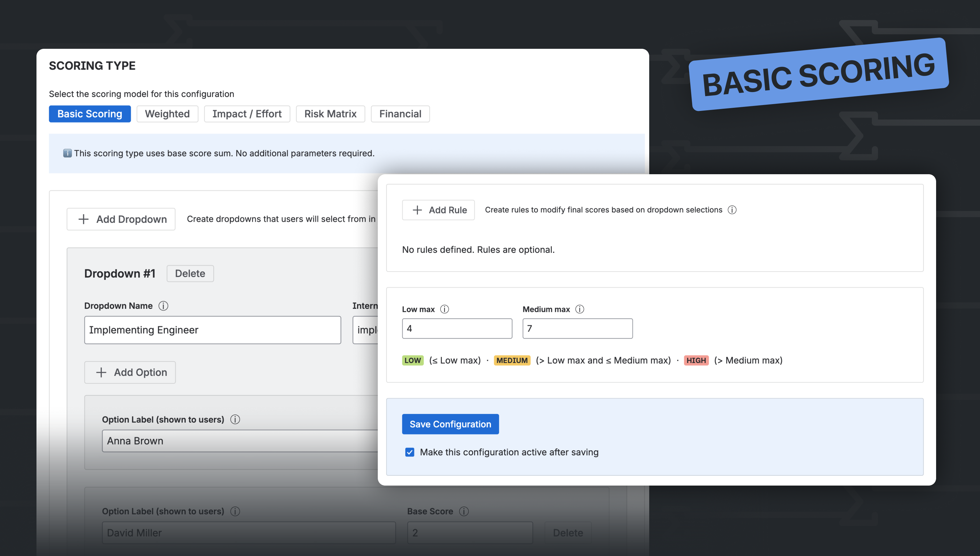Open the Option Label info tooltip for Anna Brown
This screenshot has width=980, height=556.
click(235, 419)
